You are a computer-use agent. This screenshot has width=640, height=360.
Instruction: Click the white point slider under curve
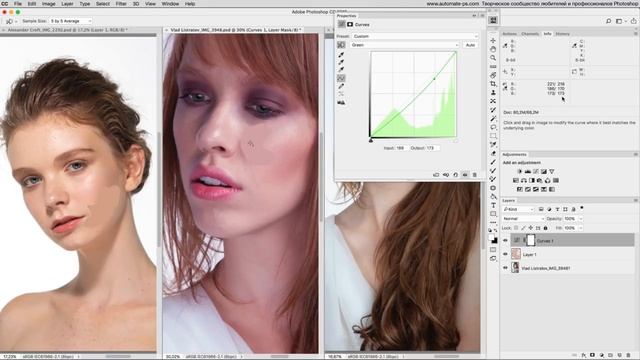click(456, 140)
